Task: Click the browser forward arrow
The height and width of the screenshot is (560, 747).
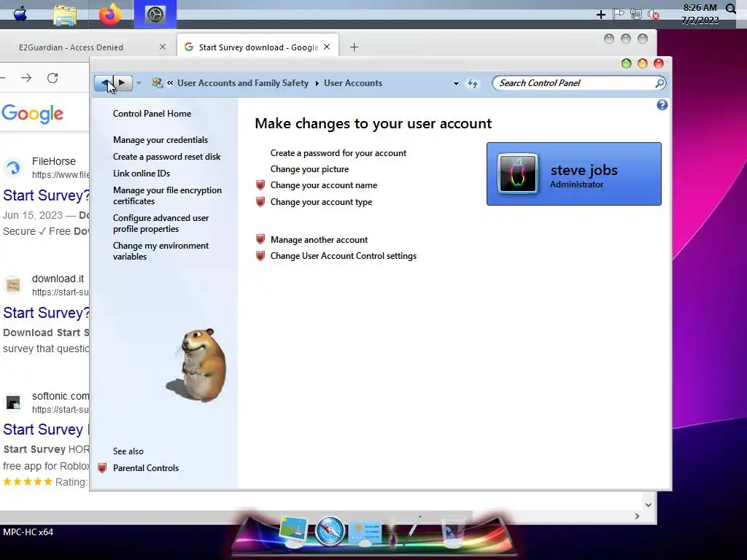Action: tap(26, 78)
